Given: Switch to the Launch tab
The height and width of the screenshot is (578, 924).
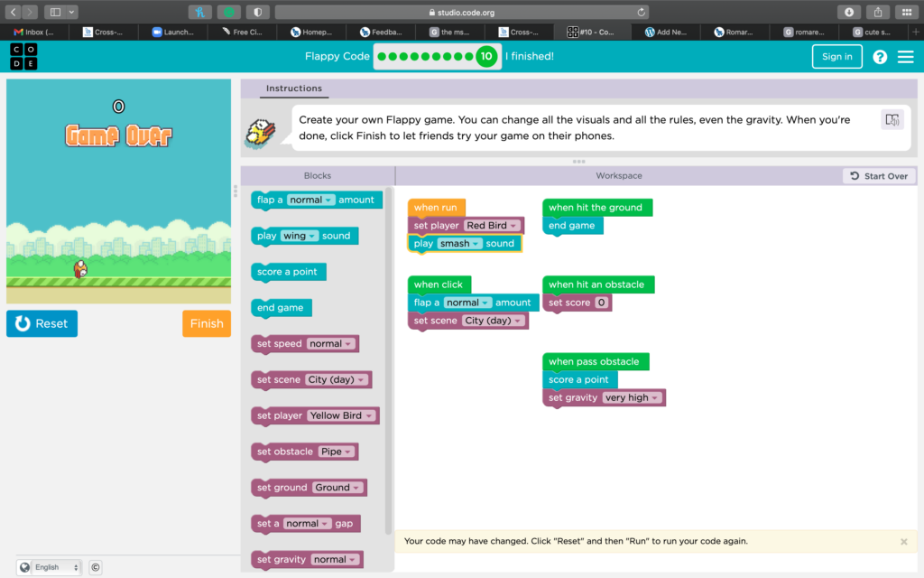Looking at the screenshot, I should [172, 32].
